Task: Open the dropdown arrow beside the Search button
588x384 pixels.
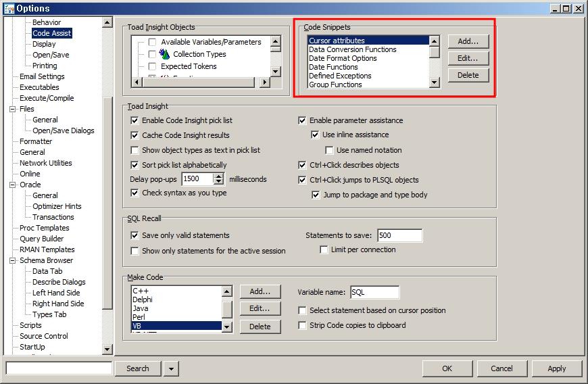Action: click(172, 368)
